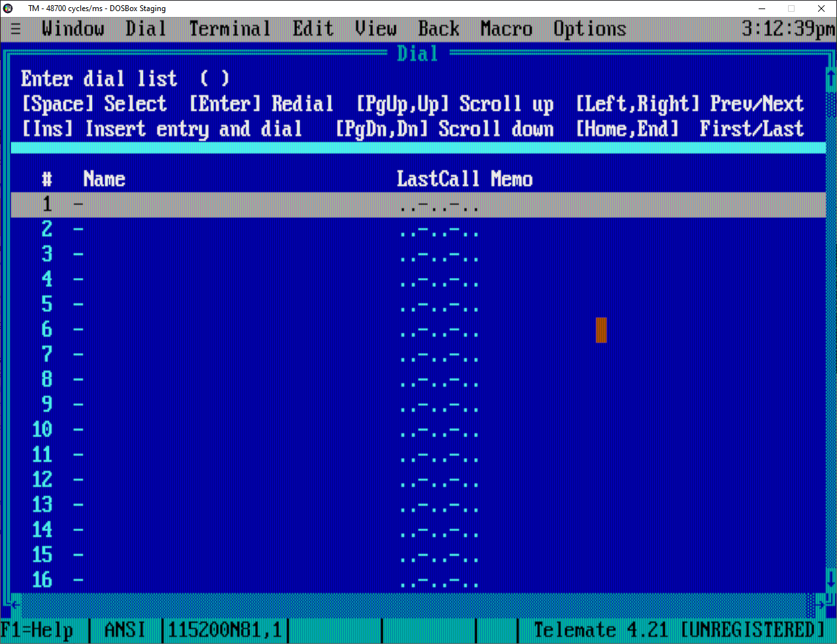The height and width of the screenshot is (644, 837).
Task: Open the Edit menu
Action: point(312,29)
